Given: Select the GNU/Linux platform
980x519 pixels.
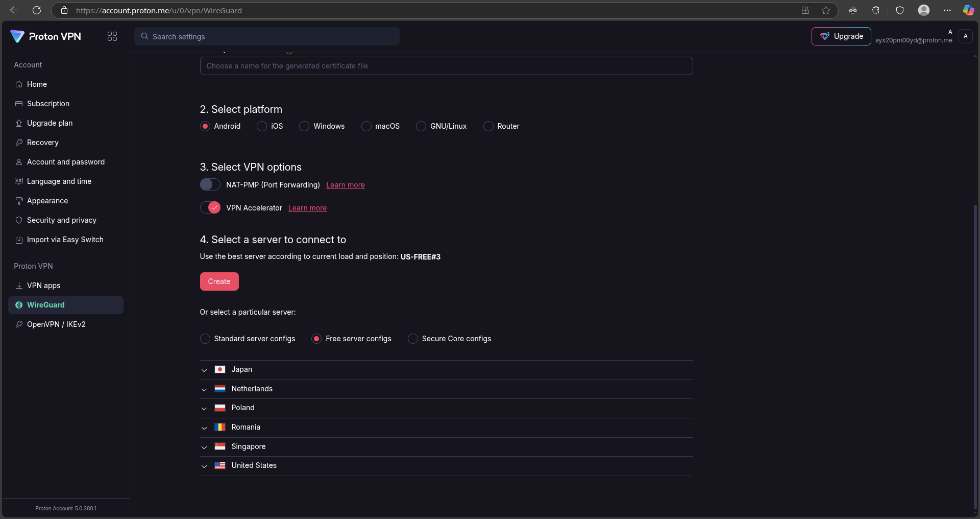Looking at the screenshot, I should click(x=421, y=126).
